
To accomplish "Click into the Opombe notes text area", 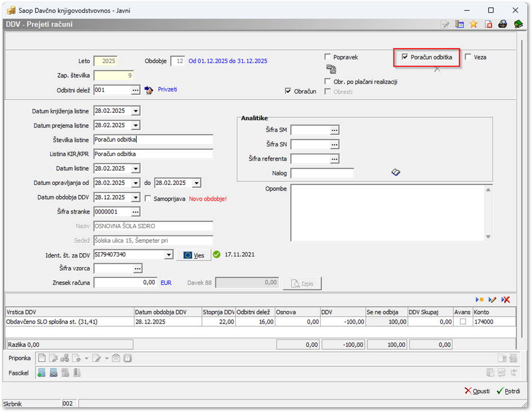I will (387, 212).
